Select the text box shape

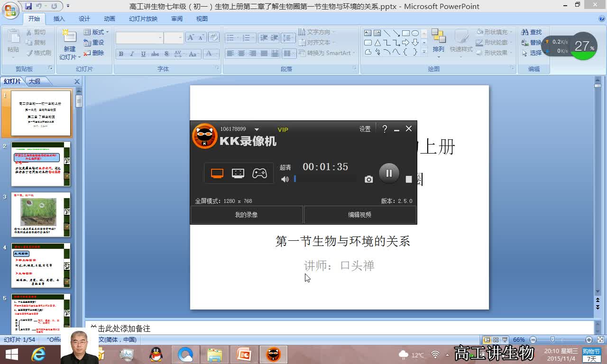point(368,33)
